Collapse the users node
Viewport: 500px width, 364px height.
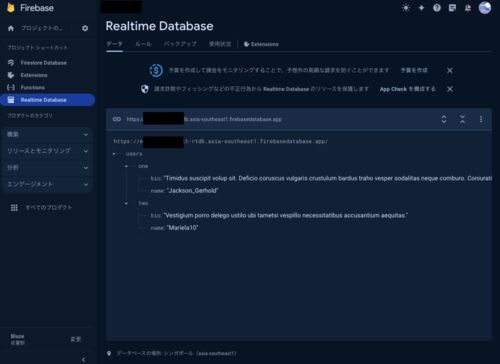(114, 154)
